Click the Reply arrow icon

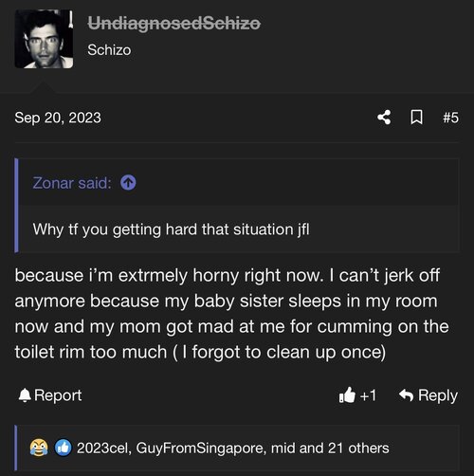tap(406, 395)
